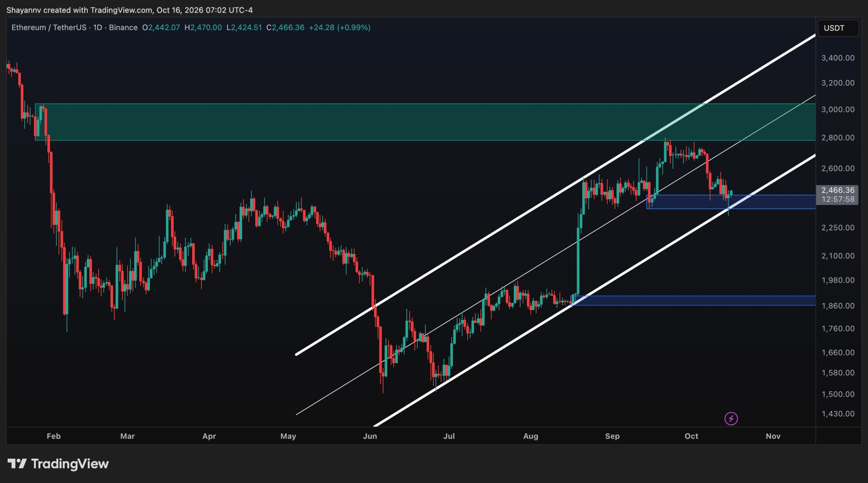Click the 1,660.00 price axis label
Image resolution: width=868 pixels, height=483 pixels.
coord(837,353)
